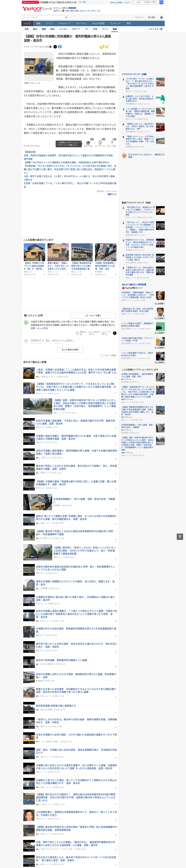Open the ランキング navigation tab

coord(115,24)
